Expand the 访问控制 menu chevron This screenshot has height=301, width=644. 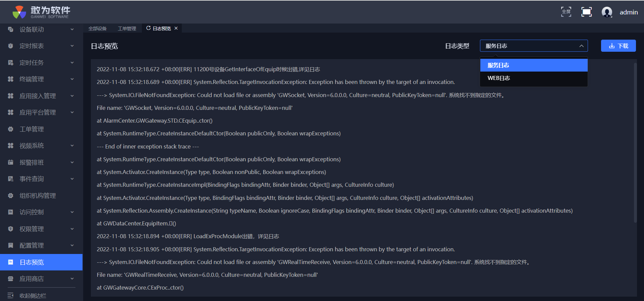(72, 212)
